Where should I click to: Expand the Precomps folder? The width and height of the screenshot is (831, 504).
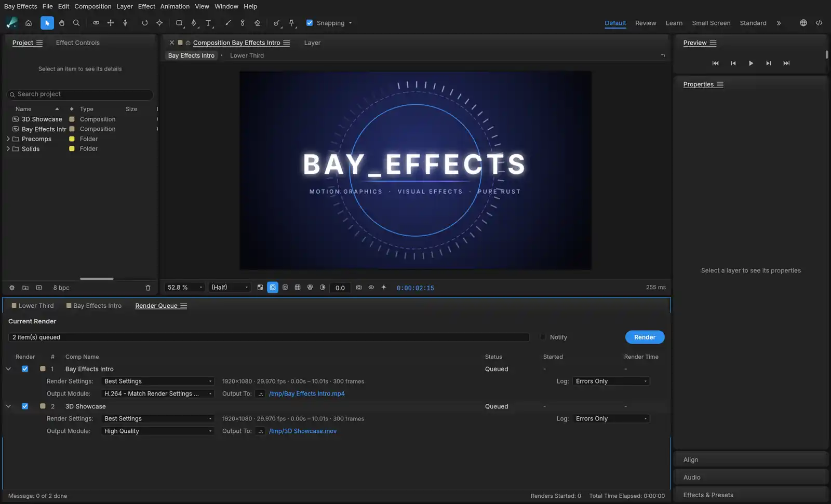click(x=8, y=139)
